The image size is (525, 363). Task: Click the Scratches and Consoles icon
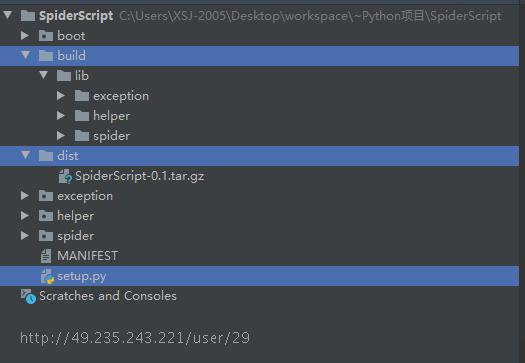28,296
